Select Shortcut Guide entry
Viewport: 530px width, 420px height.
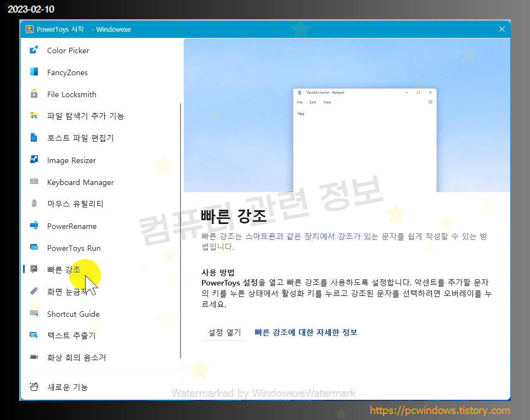[101, 314]
